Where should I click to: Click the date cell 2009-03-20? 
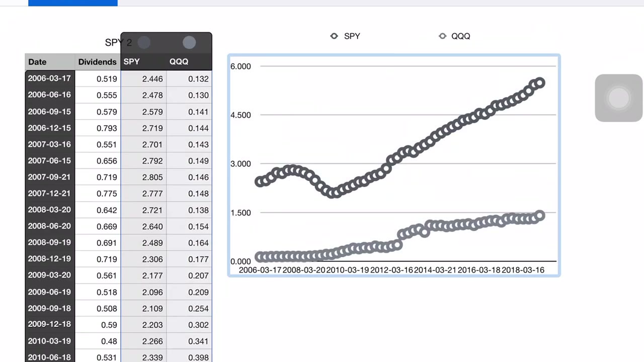(50, 275)
